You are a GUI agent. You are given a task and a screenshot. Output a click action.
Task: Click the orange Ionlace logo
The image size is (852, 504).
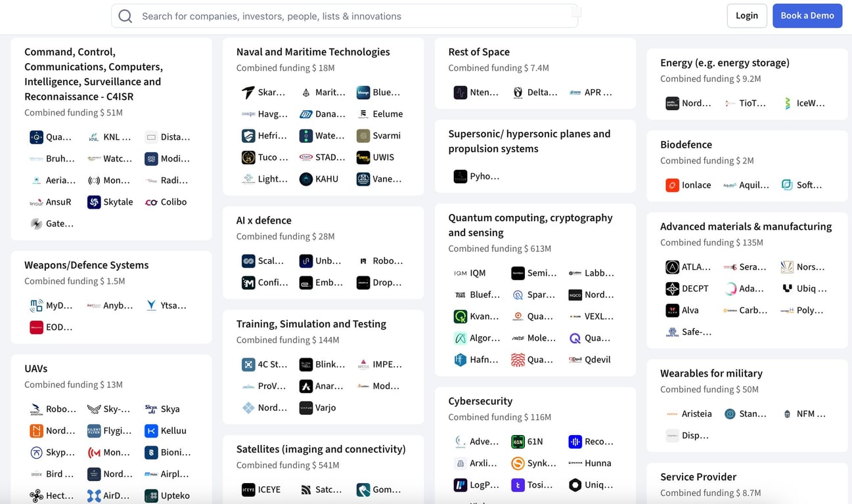pyautogui.click(x=673, y=185)
